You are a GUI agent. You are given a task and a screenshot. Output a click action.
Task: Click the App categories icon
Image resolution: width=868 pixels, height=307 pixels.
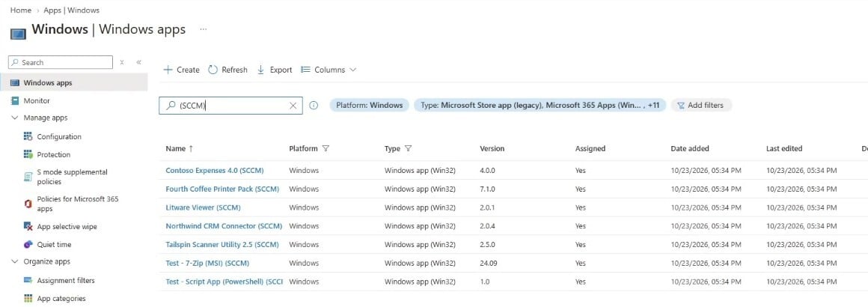coord(28,299)
